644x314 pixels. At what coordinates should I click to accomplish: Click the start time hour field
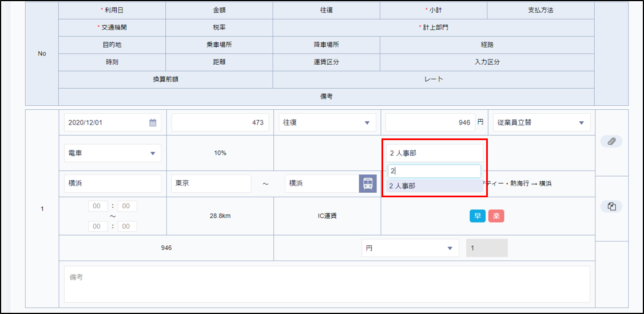click(98, 206)
